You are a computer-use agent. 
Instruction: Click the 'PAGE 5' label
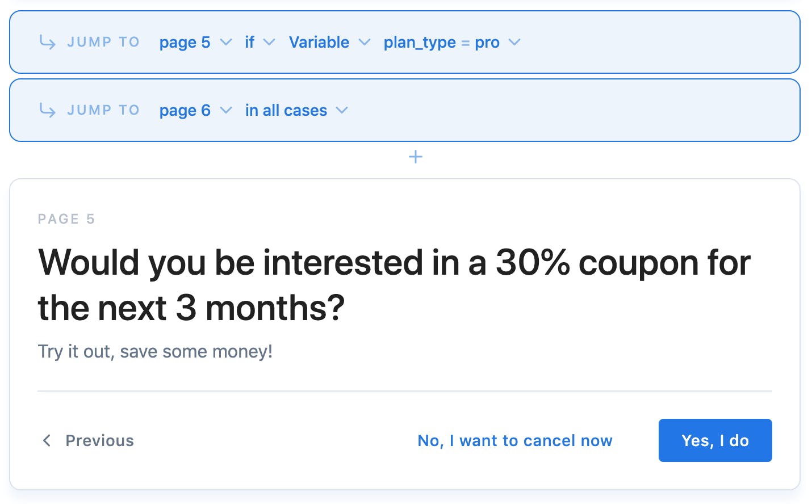coord(66,219)
